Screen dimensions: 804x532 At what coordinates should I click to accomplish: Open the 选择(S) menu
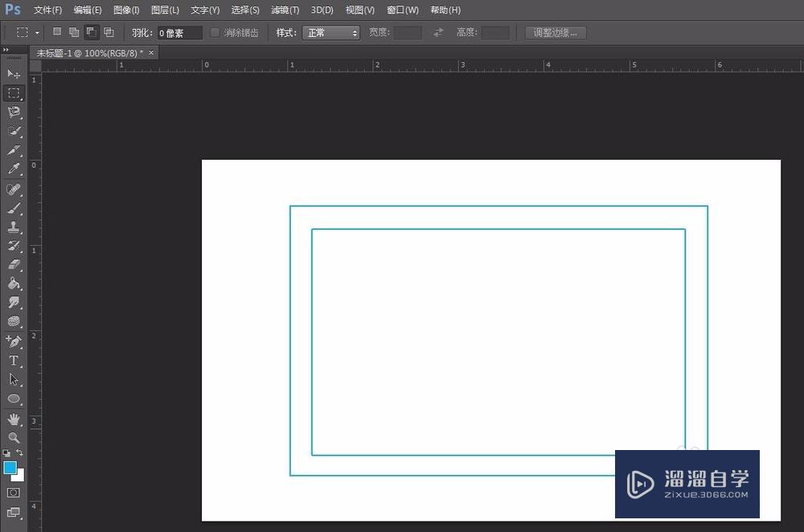tap(245, 10)
